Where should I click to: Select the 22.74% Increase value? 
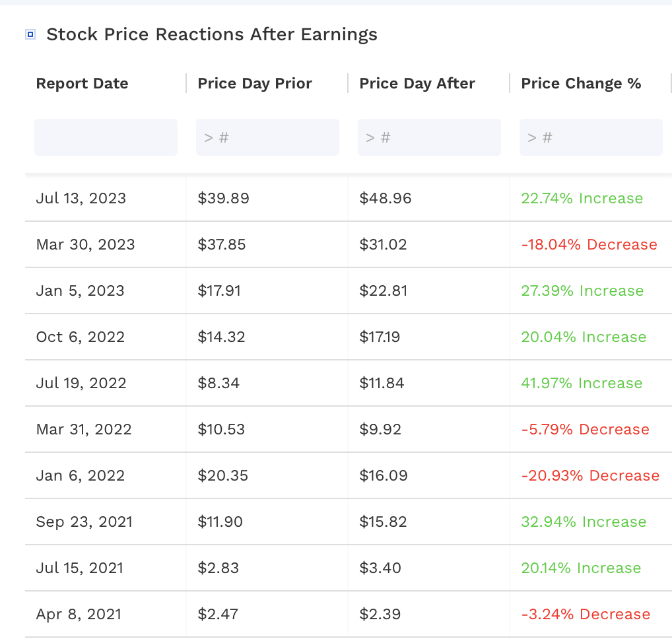[582, 198]
